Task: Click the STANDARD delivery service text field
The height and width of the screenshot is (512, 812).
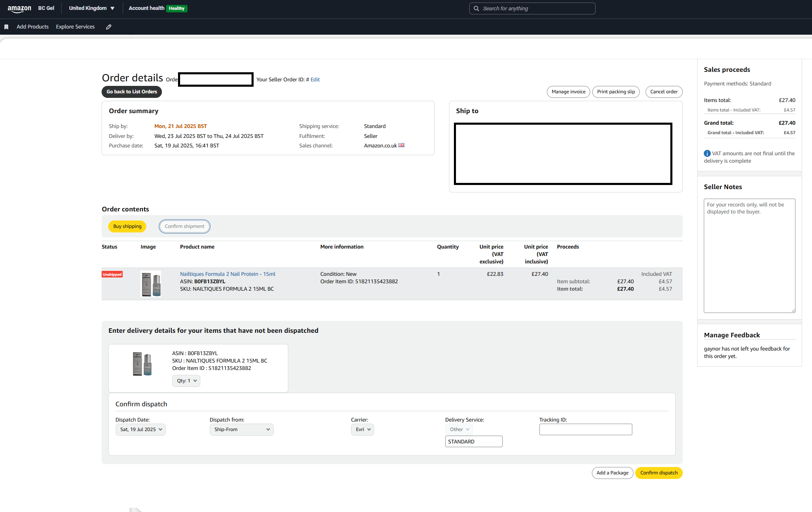Action: point(474,441)
